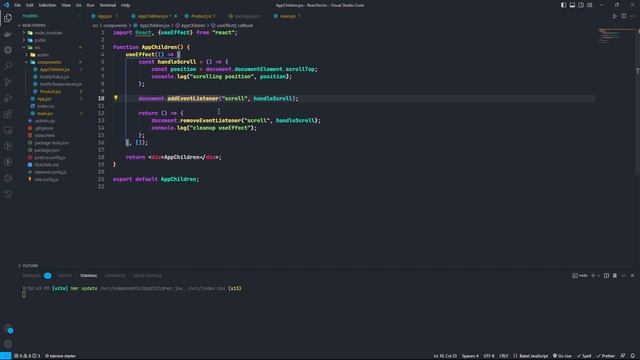Select the Output panel tab
The image size is (640, 360).
(x=65, y=276)
